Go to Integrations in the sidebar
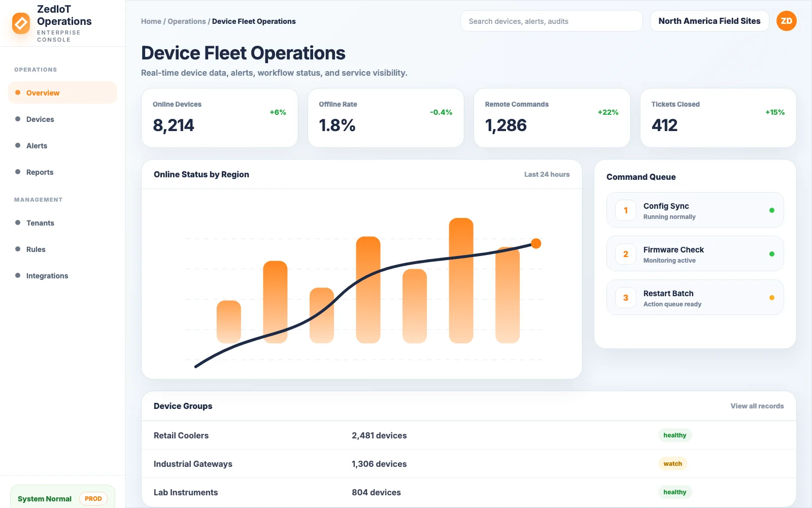Image resolution: width=812 pixels, height=508 pixels. (62, 275)
